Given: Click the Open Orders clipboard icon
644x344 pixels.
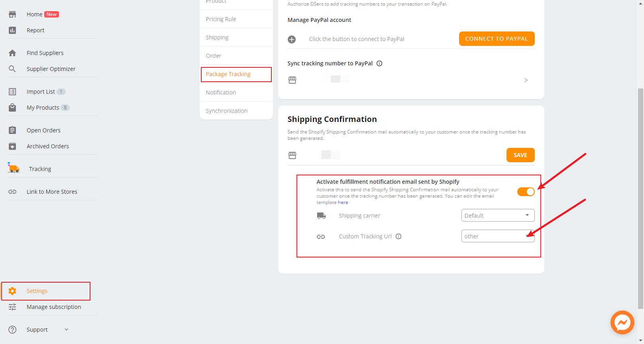Looking at the screenshot, I should click(12, 130).
